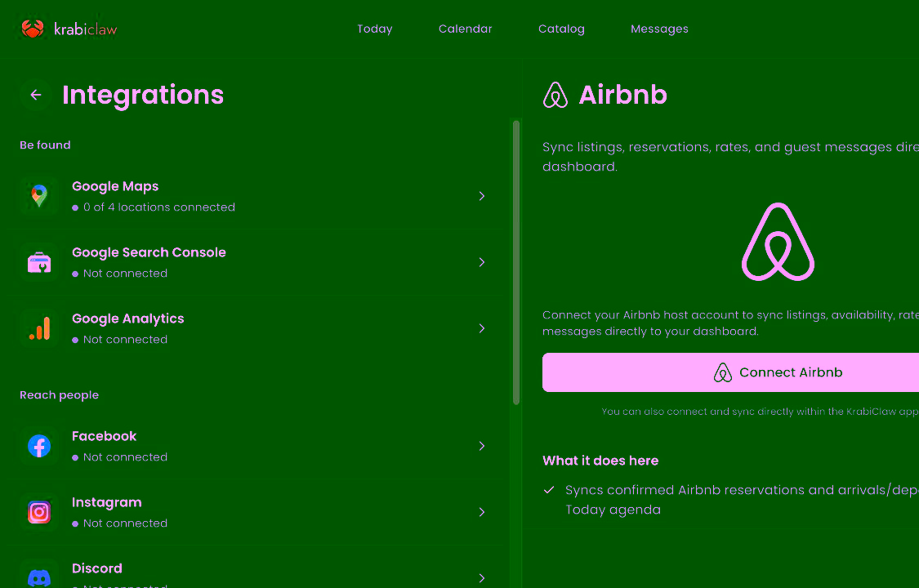Expand the Facebook integration chevron
Screen dimensions: 919x588
click(482, 446)
